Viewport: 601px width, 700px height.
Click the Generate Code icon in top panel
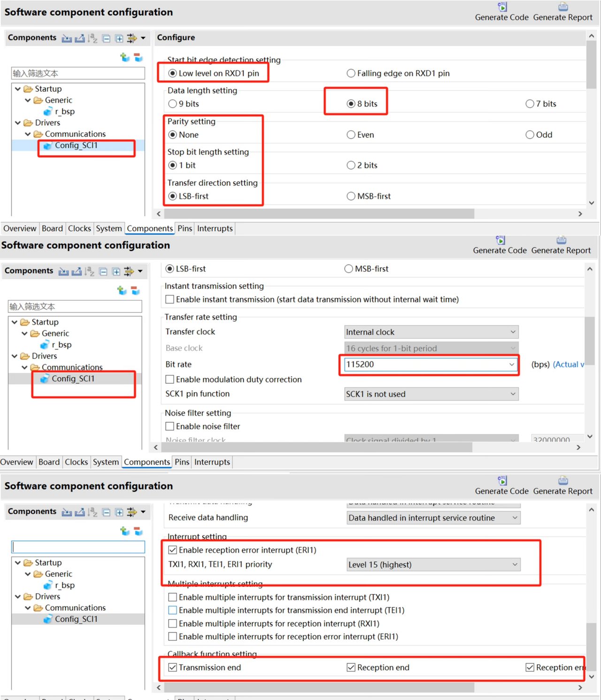[502, 7]
